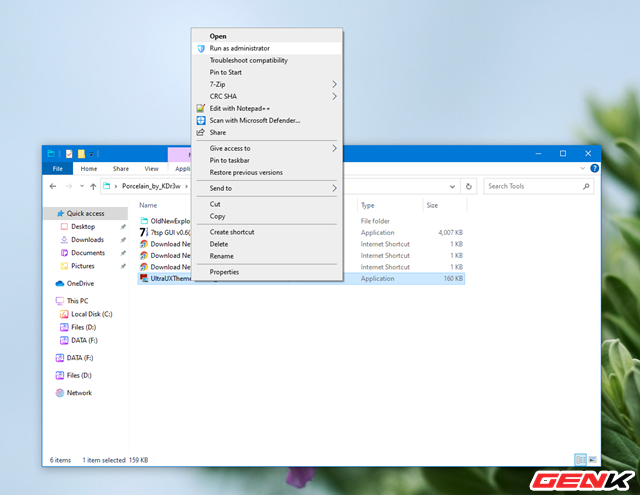Choose Pin to Start
The image size is (640, 495).
pyautogui.click(x=267, y=72)
